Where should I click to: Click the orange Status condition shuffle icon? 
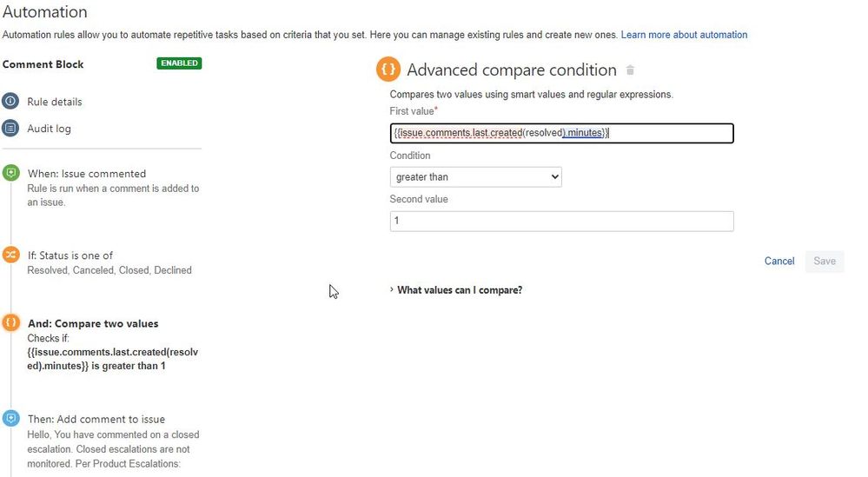10,255
